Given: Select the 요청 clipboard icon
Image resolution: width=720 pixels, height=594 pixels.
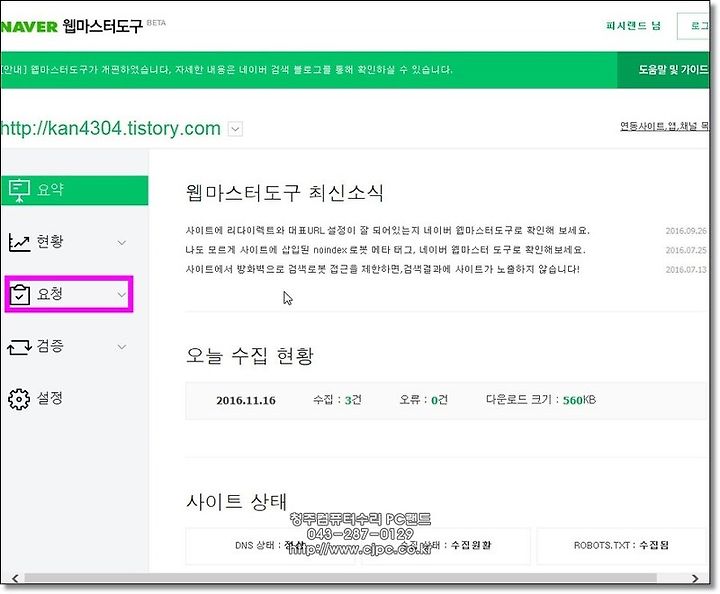Looking at the screenshot, I should [19, 294].
